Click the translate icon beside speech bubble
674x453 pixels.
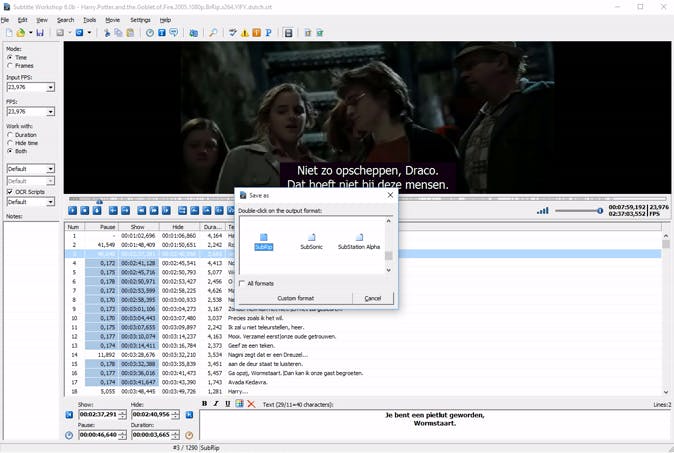[193, 33]
